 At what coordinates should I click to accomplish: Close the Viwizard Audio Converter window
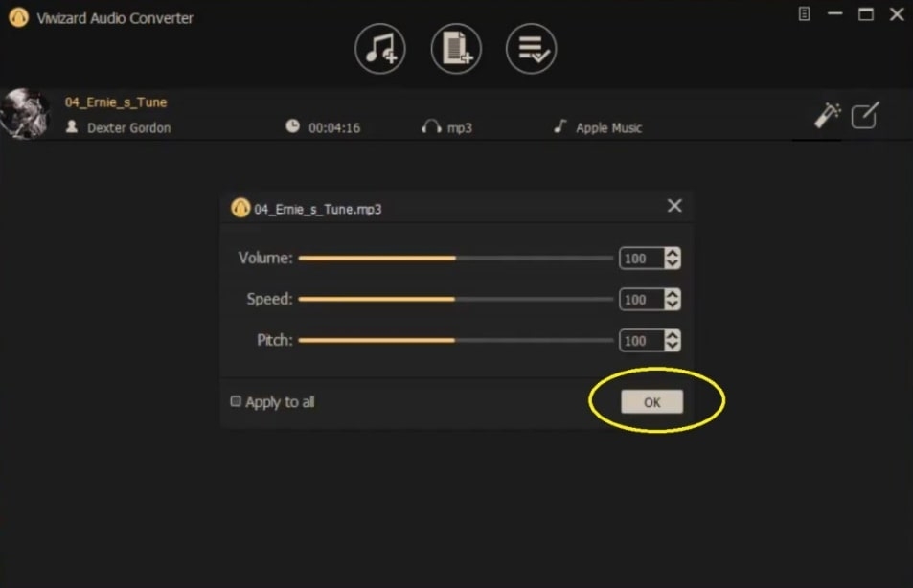(x=897, y=14)
